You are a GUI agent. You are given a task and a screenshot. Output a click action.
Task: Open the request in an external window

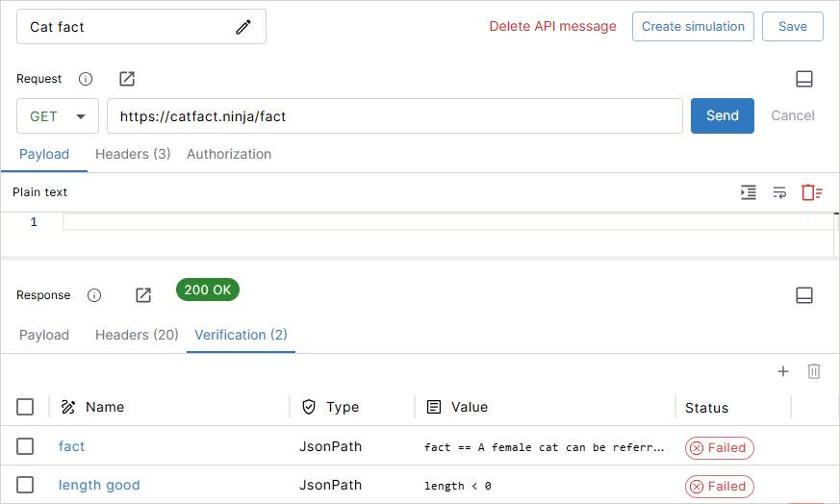(x=127, y=79)
